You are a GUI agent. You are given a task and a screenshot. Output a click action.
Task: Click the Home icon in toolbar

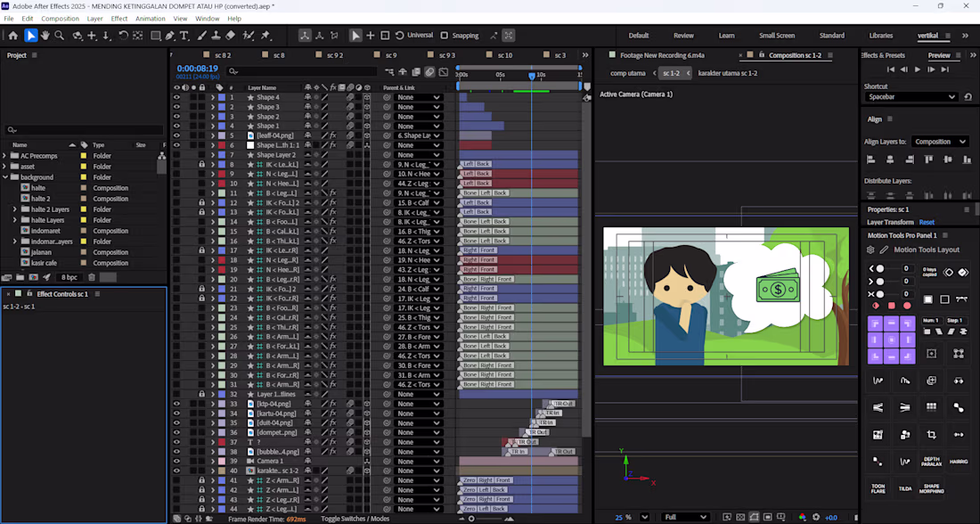(x=12, y=36)
